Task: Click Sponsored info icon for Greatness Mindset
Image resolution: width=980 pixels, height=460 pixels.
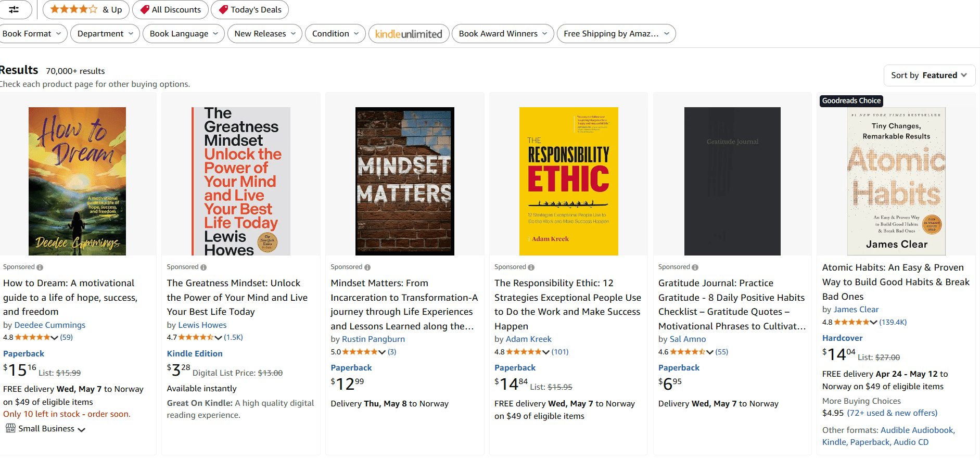Action: (203, 267)
